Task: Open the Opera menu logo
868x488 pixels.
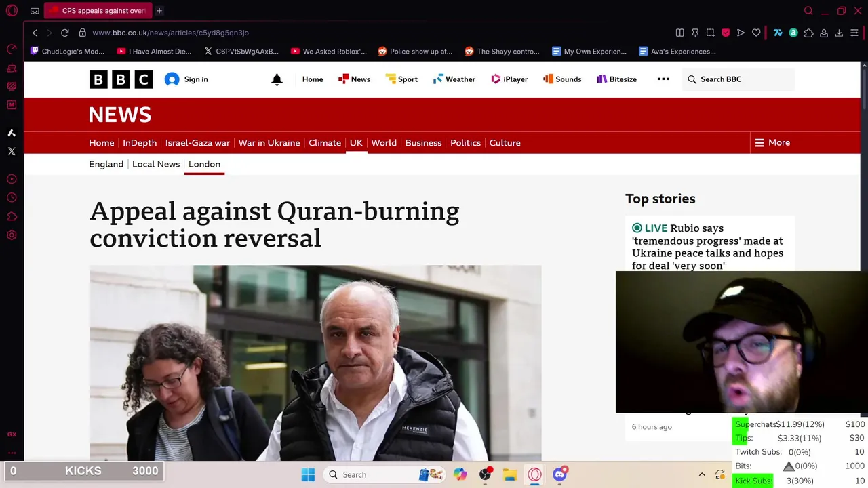Action: point(12,11)
